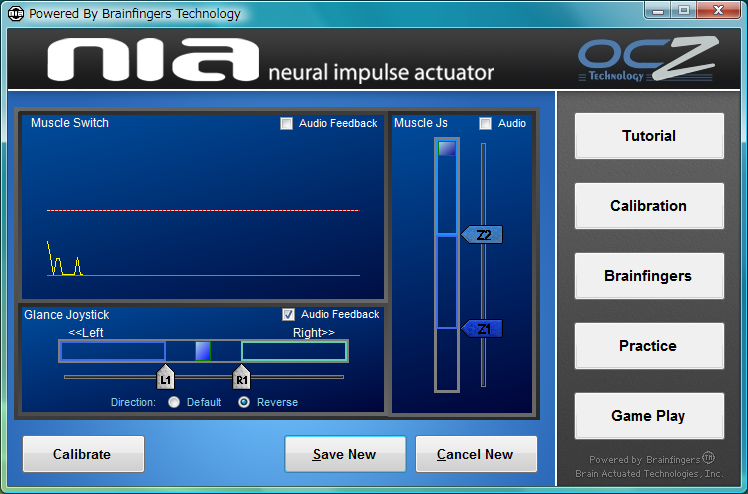
Task: Uncheck Glance Joystick Audio Feedback
Action: [288, 314]
